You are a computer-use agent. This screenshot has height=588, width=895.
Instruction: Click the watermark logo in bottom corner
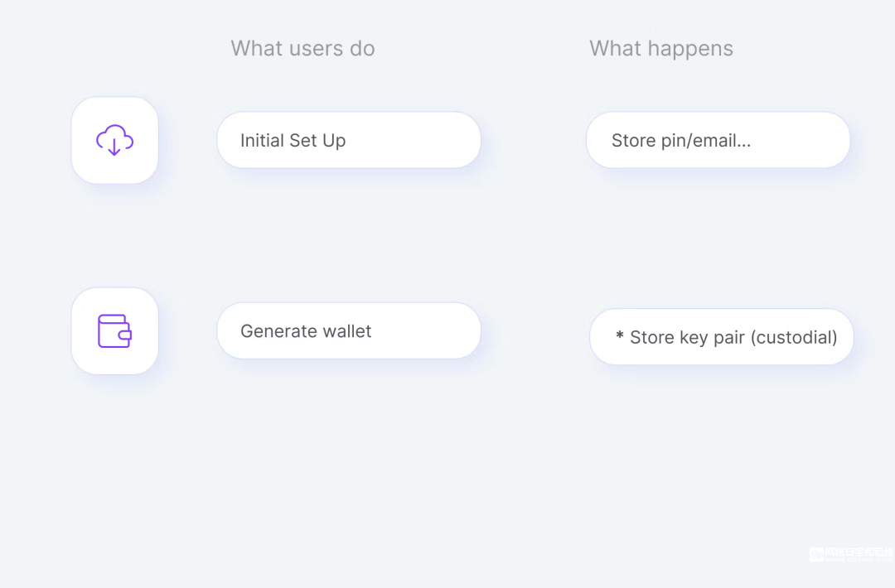[816, 554]
